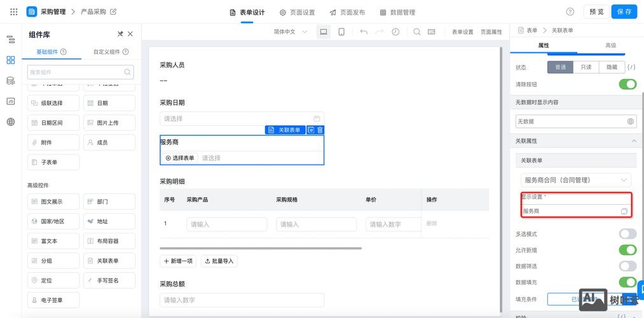The image size is (644, 318).
Task: Open the JS actions panel icon
Action: tap(11, 101)
